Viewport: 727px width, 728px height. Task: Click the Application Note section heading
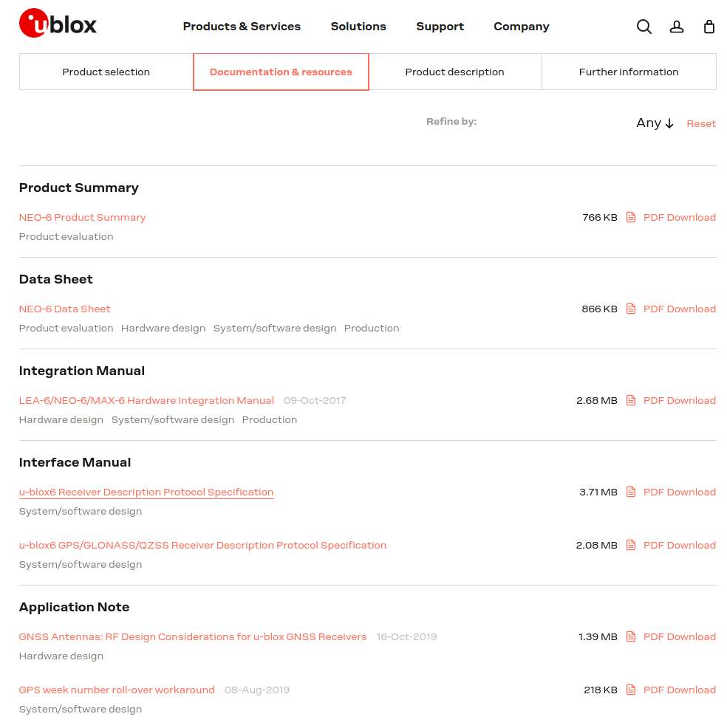click(x=74, y=607)
